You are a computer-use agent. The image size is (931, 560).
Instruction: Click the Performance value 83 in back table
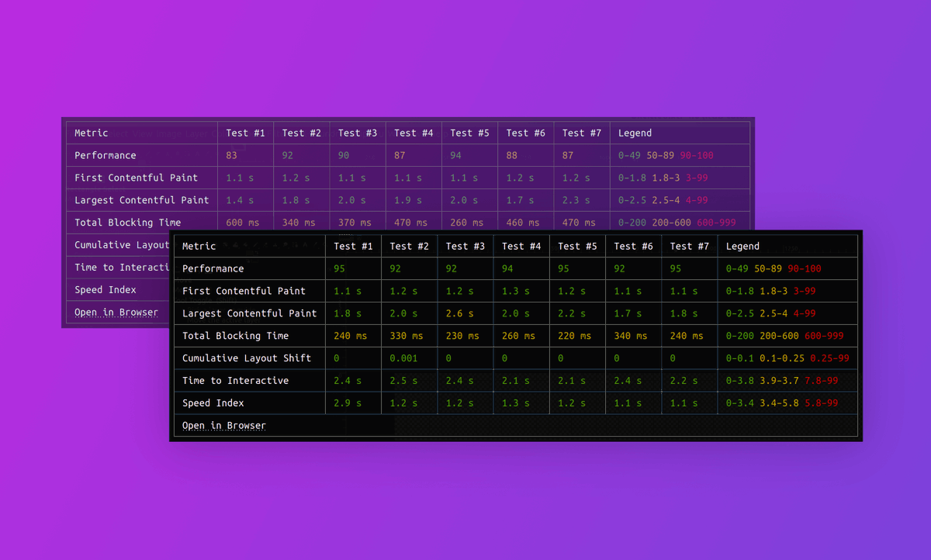(x=232, y=155)
